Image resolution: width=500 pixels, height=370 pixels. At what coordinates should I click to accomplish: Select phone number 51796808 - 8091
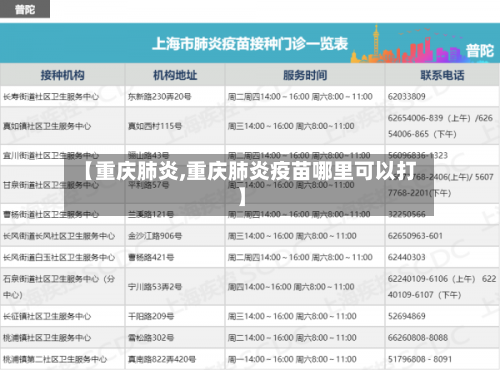click(x=420, y=359)
